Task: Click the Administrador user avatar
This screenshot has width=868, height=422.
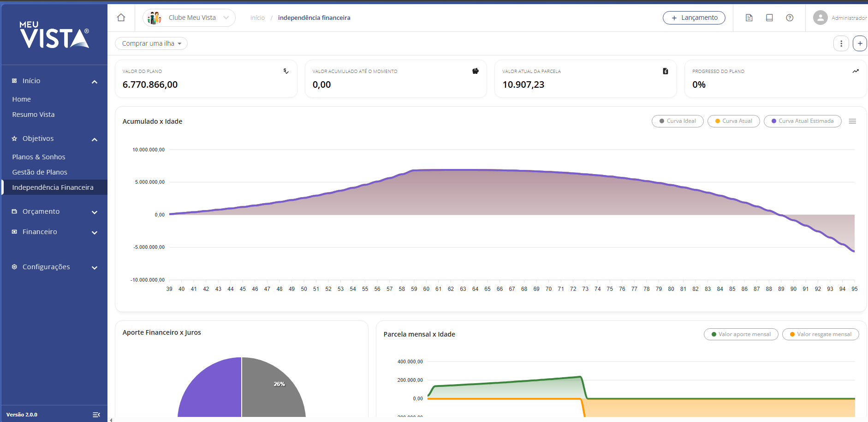Action: (x=820, y=18)
